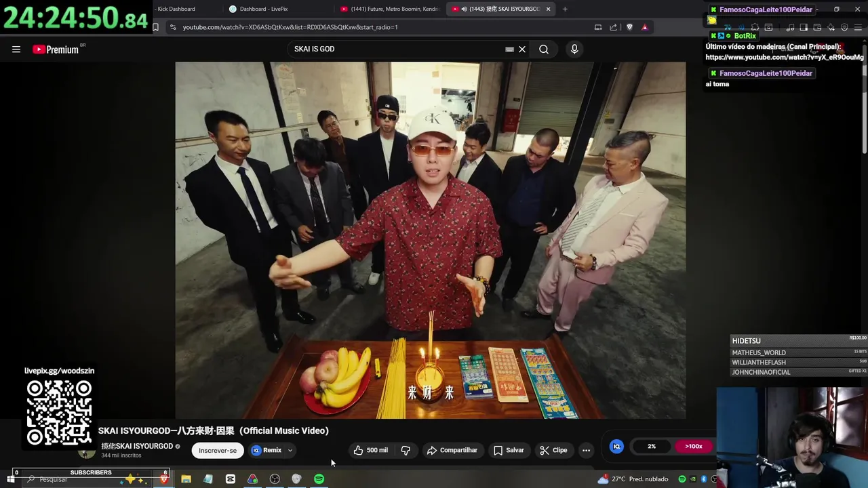
Task: Open the YouTube hamburger guide menu
Action: pos(16,49)
